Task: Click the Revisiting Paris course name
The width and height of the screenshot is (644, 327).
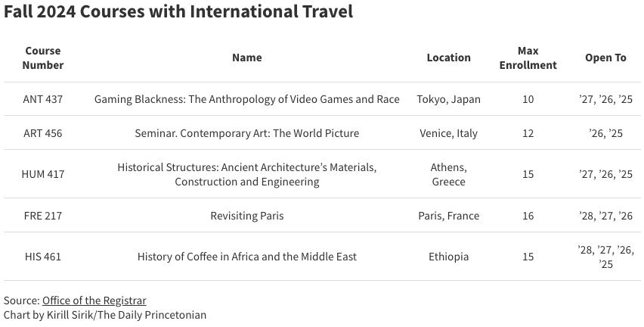Action: [x=247, y=216]
